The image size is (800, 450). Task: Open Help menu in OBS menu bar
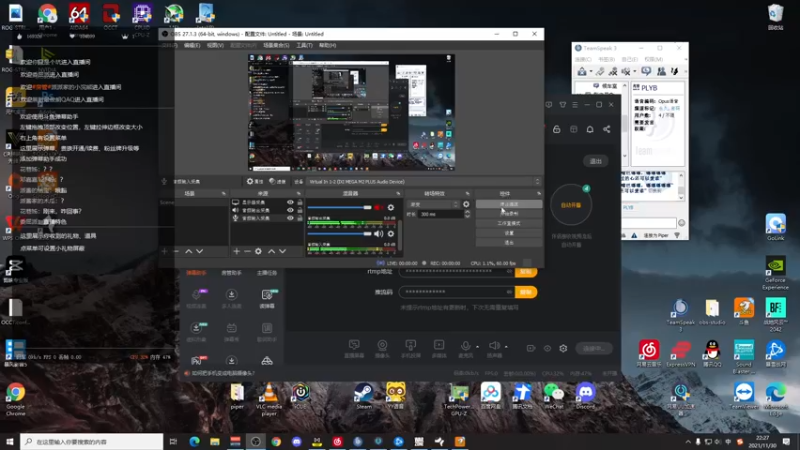pyautogui.click(x=327, y=45)
